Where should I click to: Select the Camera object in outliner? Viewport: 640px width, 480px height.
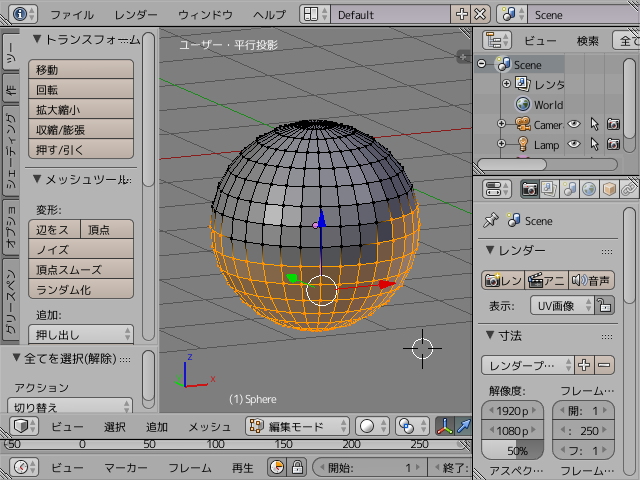(548, 125)
